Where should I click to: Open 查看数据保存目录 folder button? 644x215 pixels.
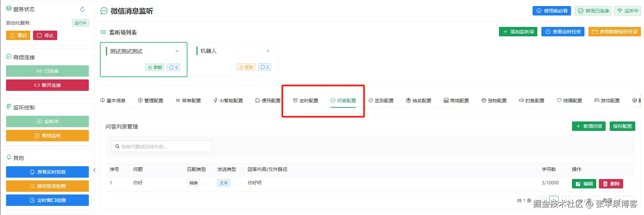(615, 32)
